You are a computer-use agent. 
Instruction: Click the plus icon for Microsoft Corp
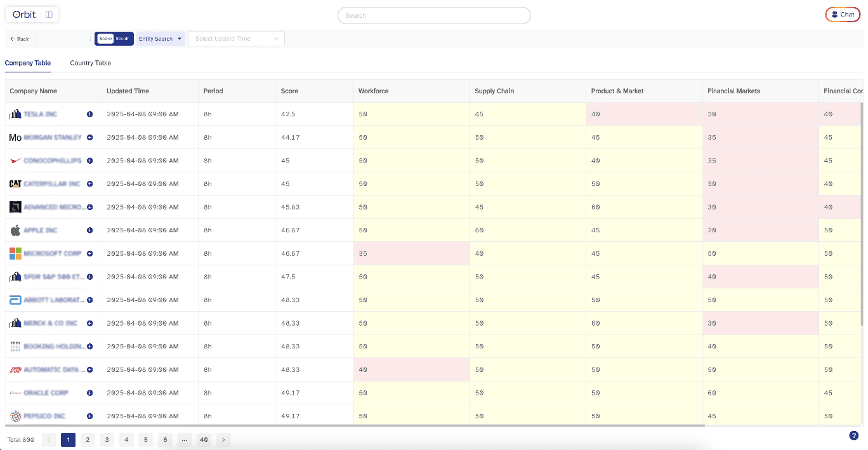[90, 253]
